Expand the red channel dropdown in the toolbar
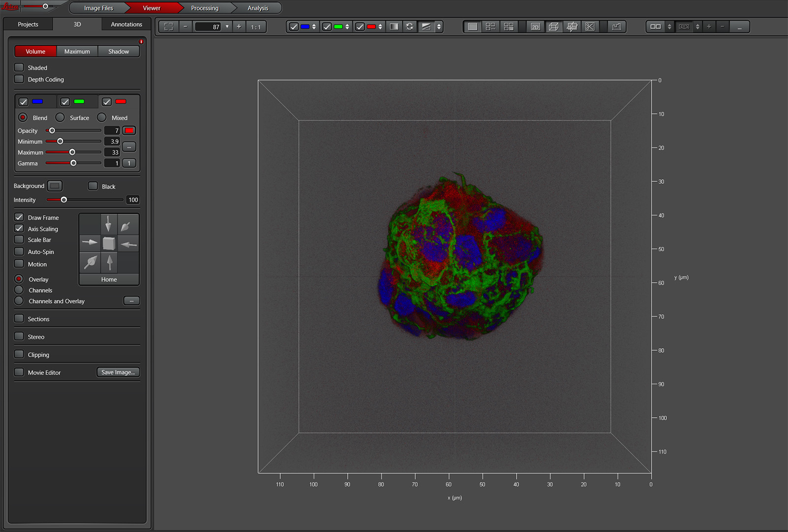 380,27
